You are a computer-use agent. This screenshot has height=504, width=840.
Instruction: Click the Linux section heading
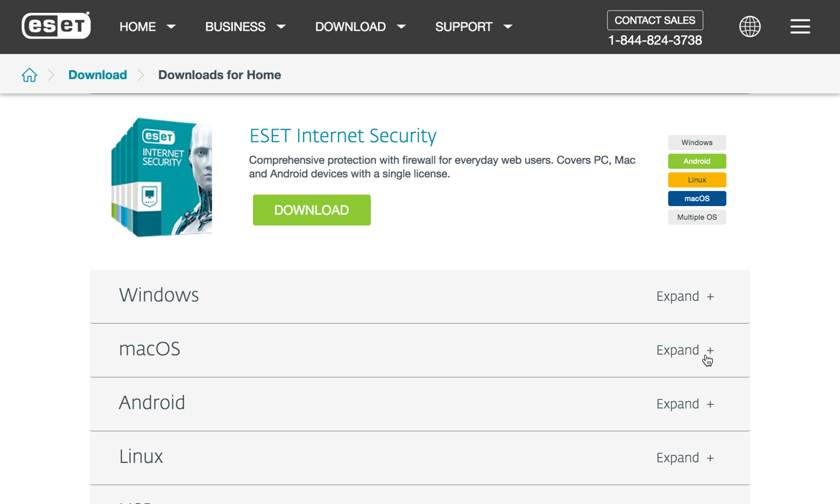coord(141,457)
